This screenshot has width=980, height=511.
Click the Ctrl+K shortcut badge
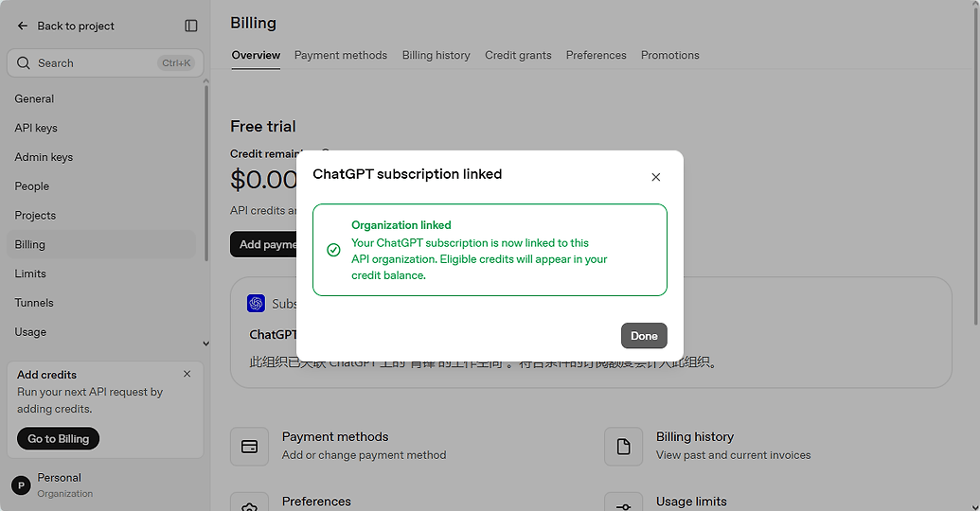tap(176, 63)
